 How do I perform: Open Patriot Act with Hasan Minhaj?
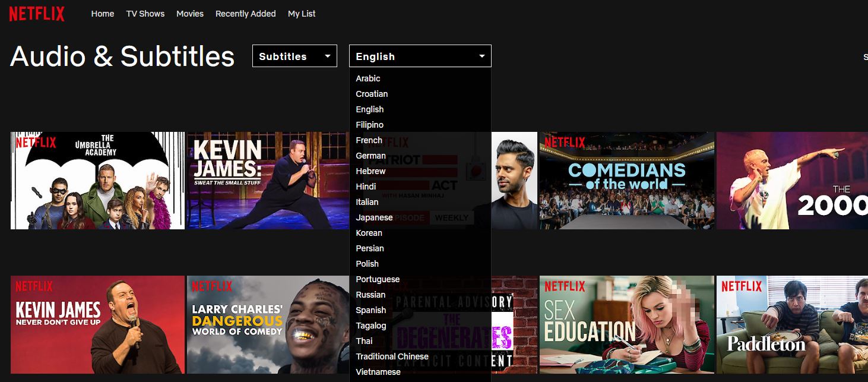[514, 181]
